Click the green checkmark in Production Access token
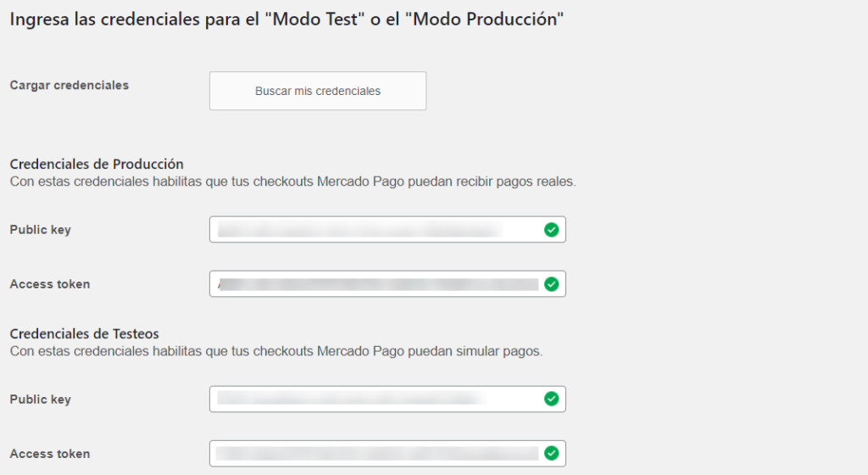Viewport: 868px width, 475px height. coord(552,284)
